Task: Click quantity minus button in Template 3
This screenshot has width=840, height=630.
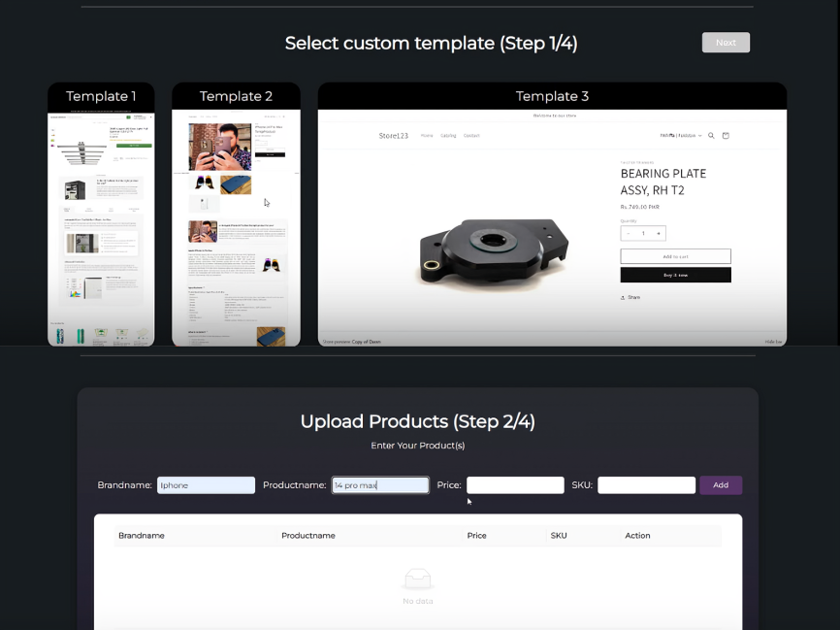Action: (629, 233)
